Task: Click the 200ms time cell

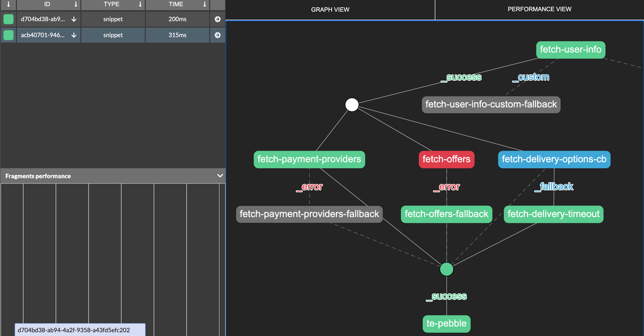Action: (x=178, y=19)
